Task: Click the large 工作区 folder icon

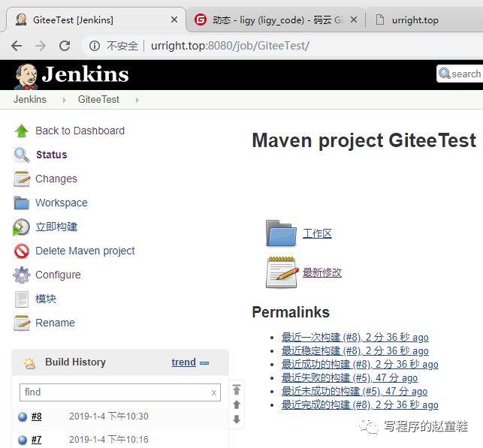Action: 281,233
